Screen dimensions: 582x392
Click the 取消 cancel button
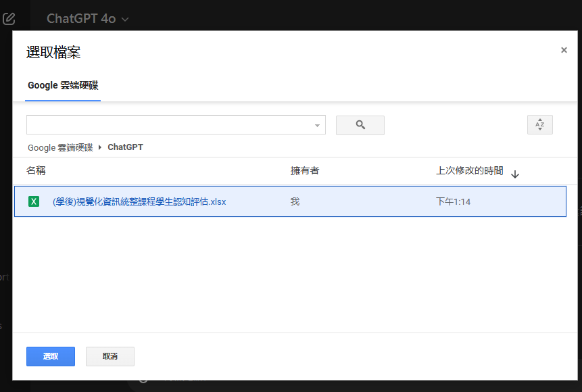(x=110, y=356)
